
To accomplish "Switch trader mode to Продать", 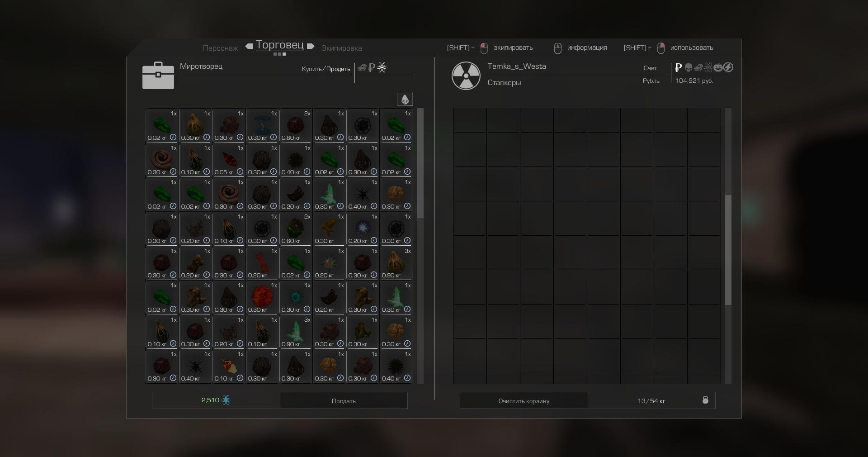I will 338,69.
